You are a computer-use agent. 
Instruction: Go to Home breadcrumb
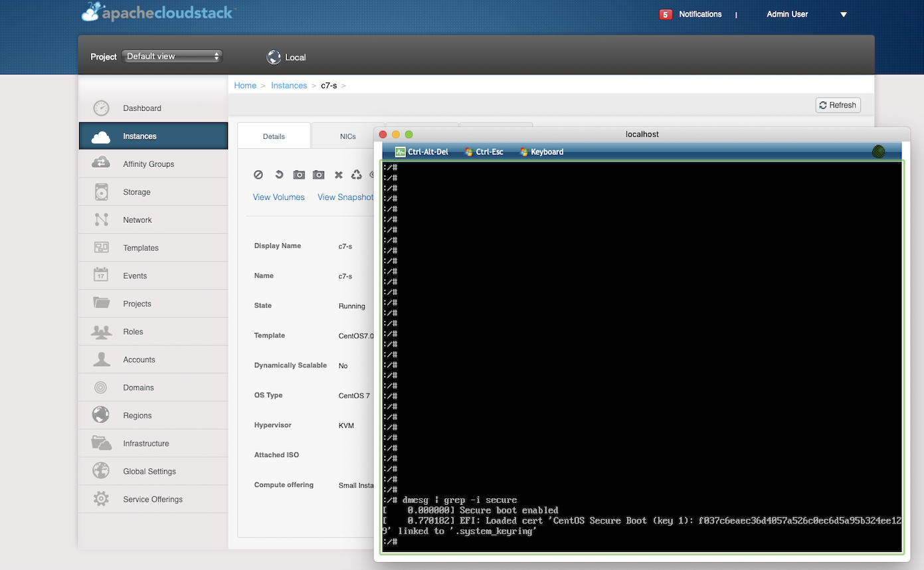point(245,86)
